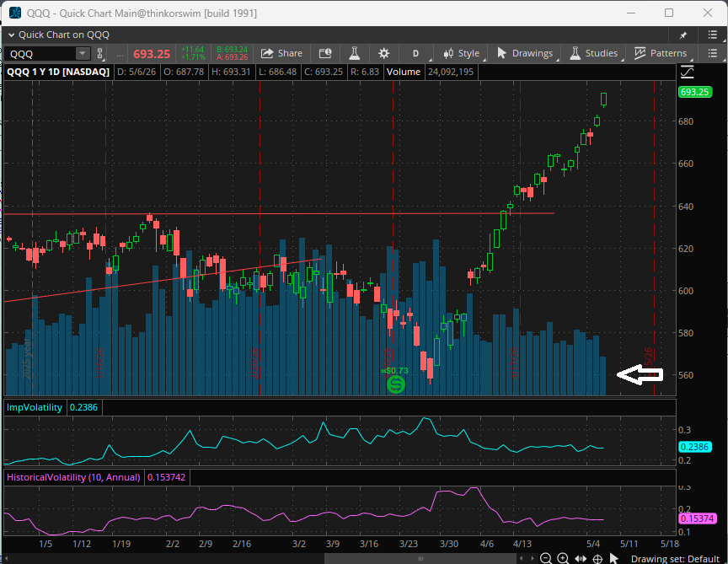This screenshot has height=564, width=728.
Task: Click the L: 686.48 low value
Action: tap(278, 72)
